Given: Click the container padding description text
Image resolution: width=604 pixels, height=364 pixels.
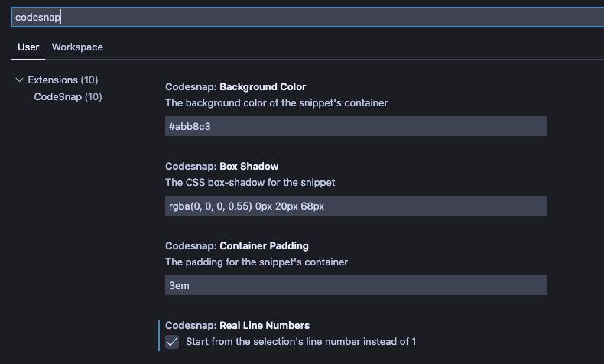Looking at the screenshot, I should click(x=256, y=262).
